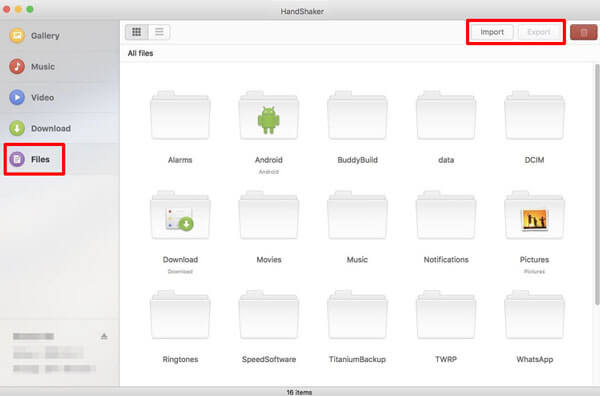This screenshot has height=396, width=600.
Task: Click the 16 items status text
Action: click(x=299, y=392)
